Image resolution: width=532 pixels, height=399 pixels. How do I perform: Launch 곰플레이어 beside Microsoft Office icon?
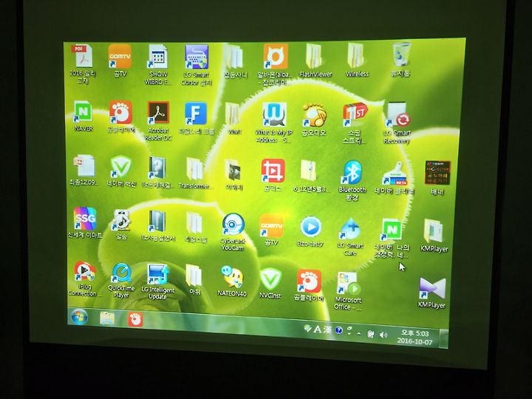[309, 285]
